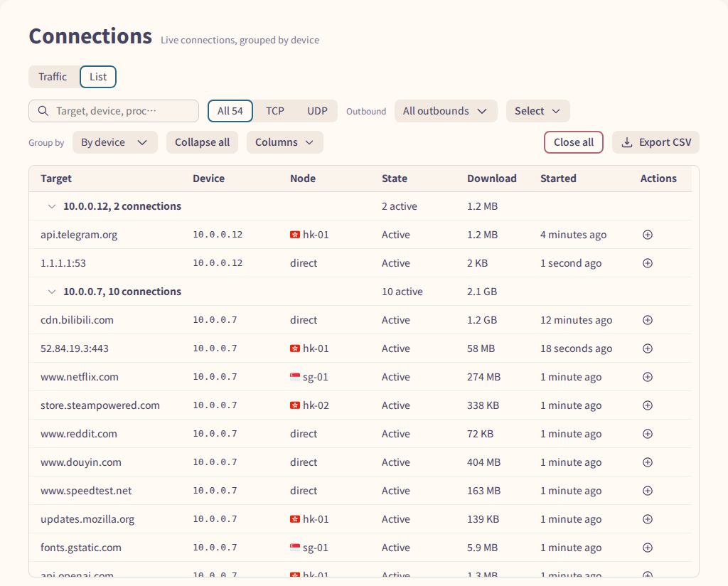Image resolution: width=728 pixels, height=586 pixels.
Task: Click the www.douyin.com target
Action: click(81, 462)
